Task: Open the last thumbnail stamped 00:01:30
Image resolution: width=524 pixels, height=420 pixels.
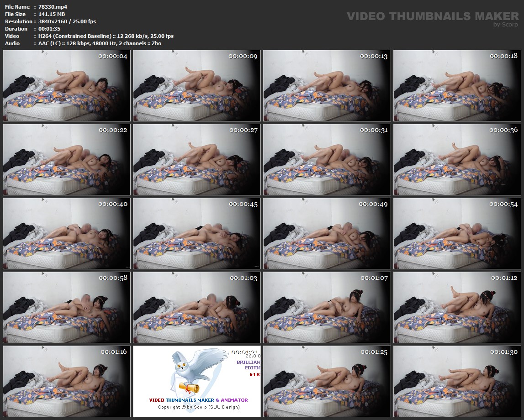Action: (457, 381)
